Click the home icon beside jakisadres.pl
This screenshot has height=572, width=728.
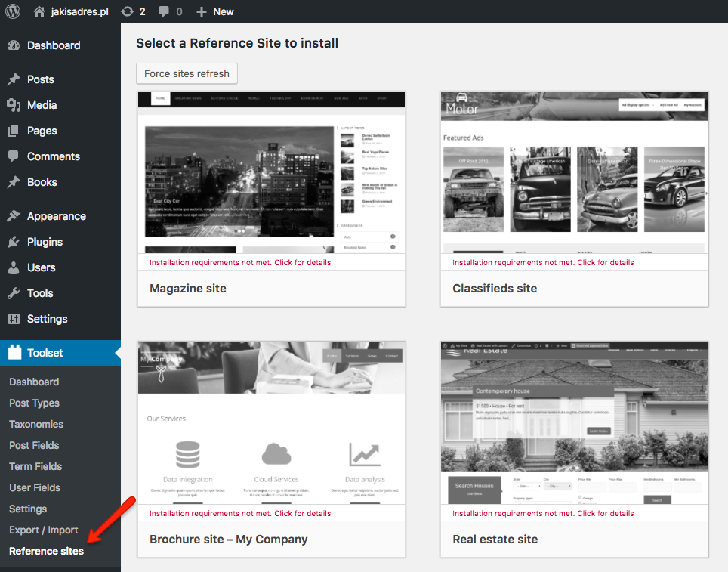(x=39, y=11)
